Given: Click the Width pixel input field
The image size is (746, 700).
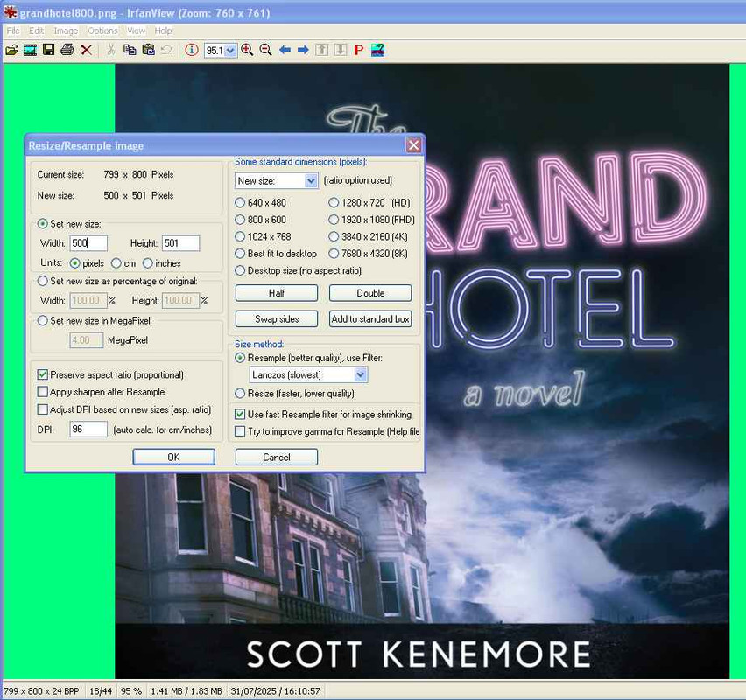Looking at the screenshot, I should coord(88,243).
